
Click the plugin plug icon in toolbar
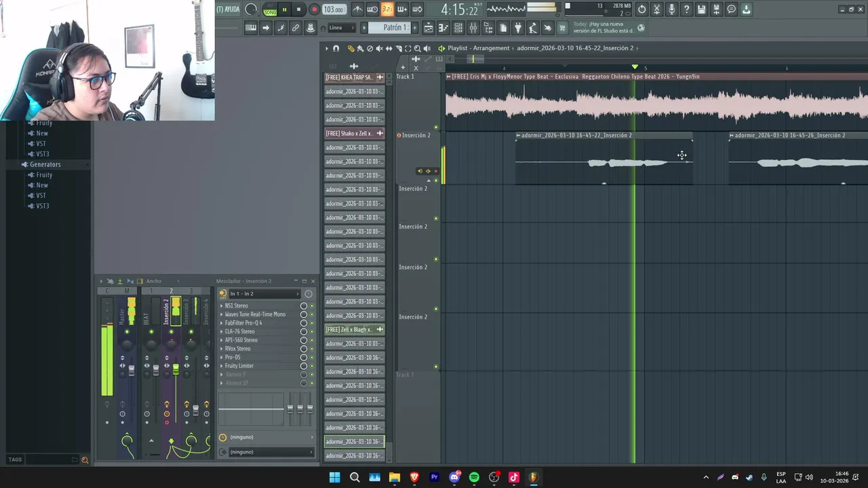click(517, 28)
